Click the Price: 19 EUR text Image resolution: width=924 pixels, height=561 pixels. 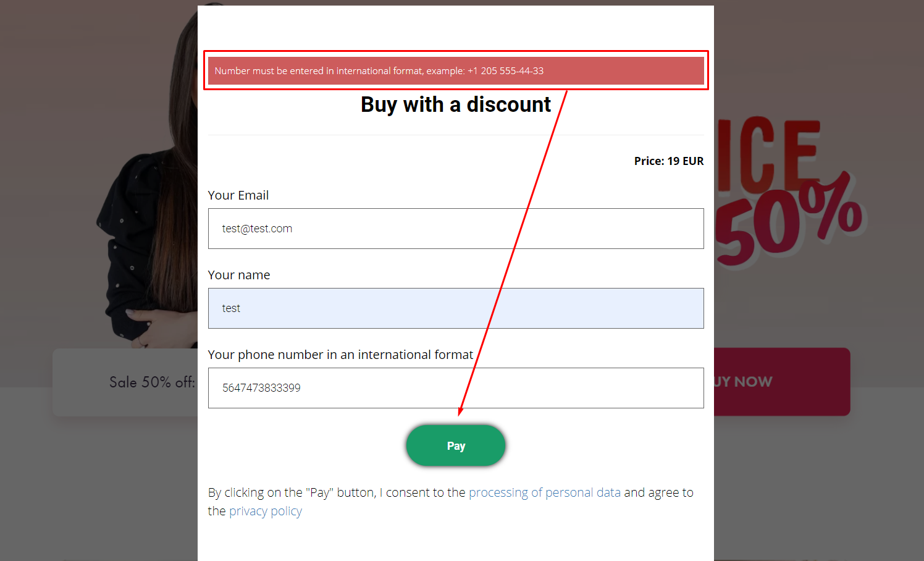coord(668,161)
